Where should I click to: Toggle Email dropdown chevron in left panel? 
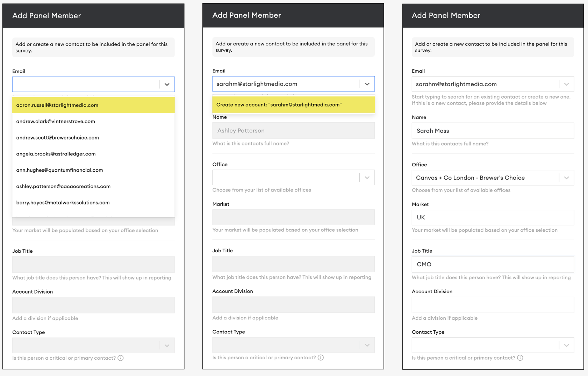[x=167, y=84]
